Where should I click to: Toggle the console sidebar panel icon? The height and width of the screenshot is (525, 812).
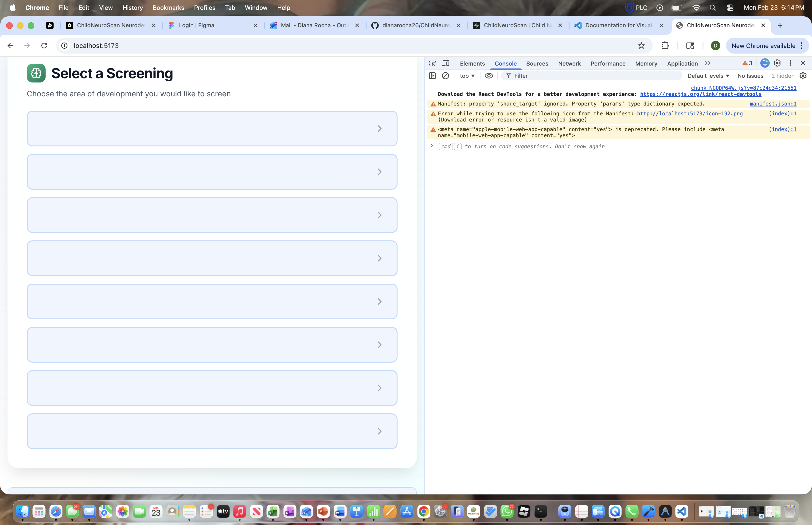pos(432,76)
